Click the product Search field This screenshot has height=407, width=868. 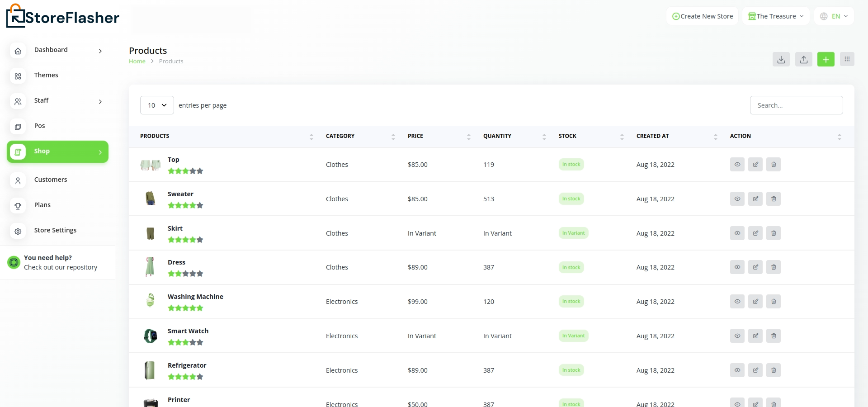pos(796,105)
